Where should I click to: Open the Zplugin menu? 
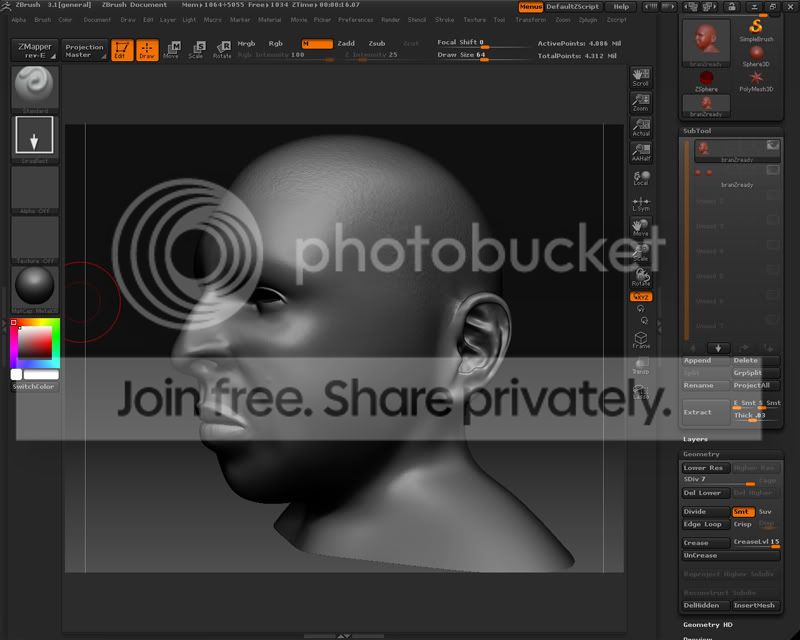tap(589, 19)
